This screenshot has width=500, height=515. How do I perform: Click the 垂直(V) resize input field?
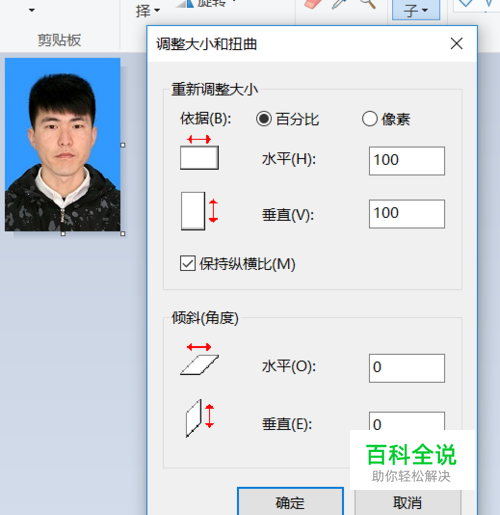(x=407, y=214)
